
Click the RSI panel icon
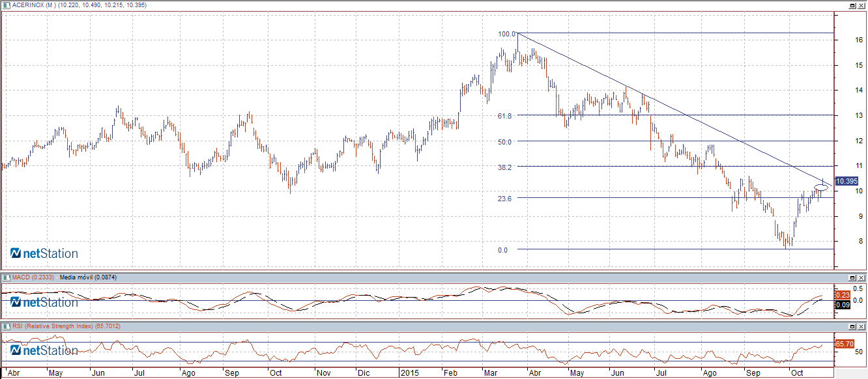click(x=7, y=326)
